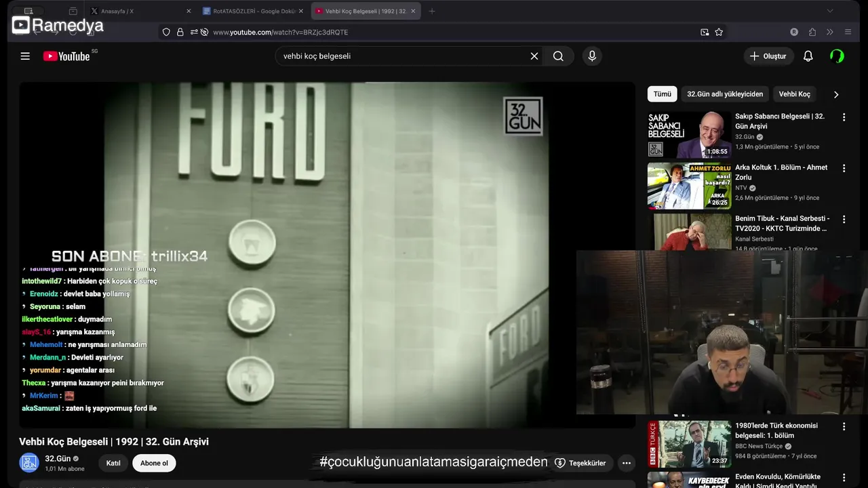Click the BBC Türkçe 23:37 video thumbnail

tap(689, 444)
